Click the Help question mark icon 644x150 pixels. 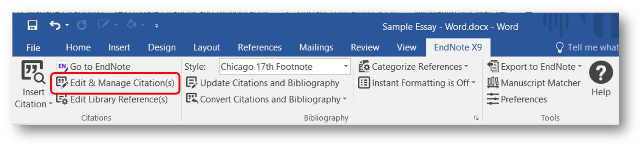[x=601, y=72]
